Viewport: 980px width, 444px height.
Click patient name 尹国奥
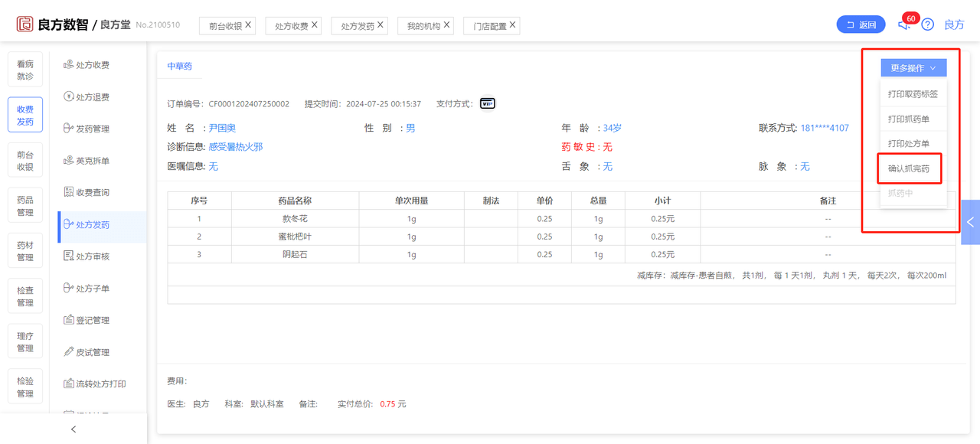[222, 128]
